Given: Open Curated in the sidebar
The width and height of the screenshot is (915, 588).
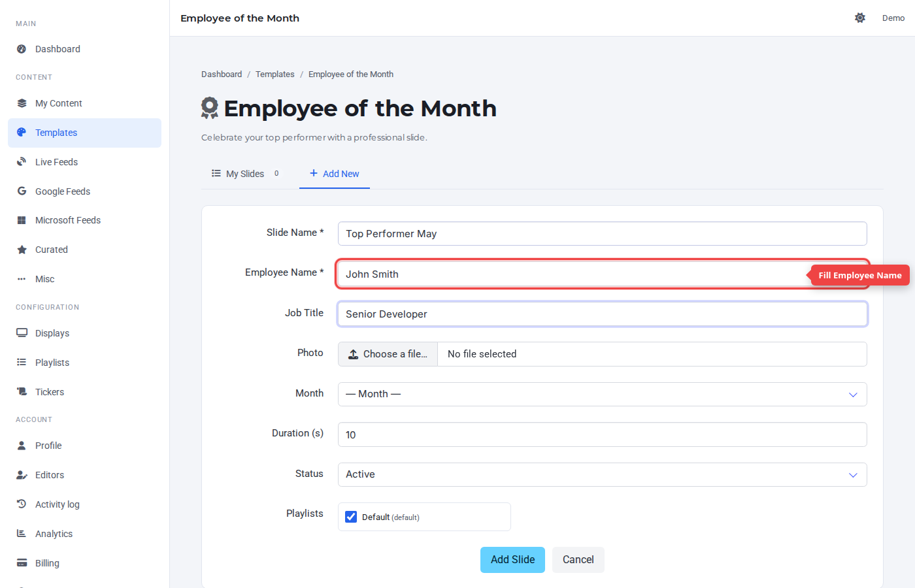Looking at the screenshot, I should pos(84,250).
